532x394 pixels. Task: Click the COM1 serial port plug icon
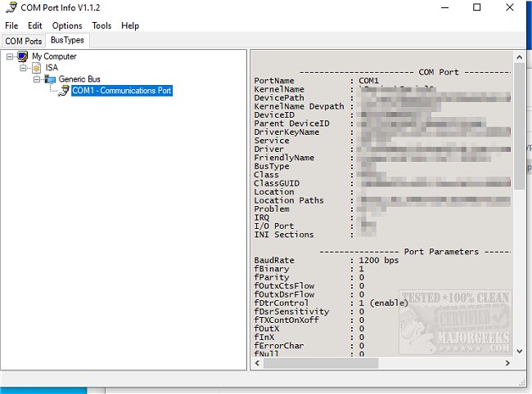(64, 91)
